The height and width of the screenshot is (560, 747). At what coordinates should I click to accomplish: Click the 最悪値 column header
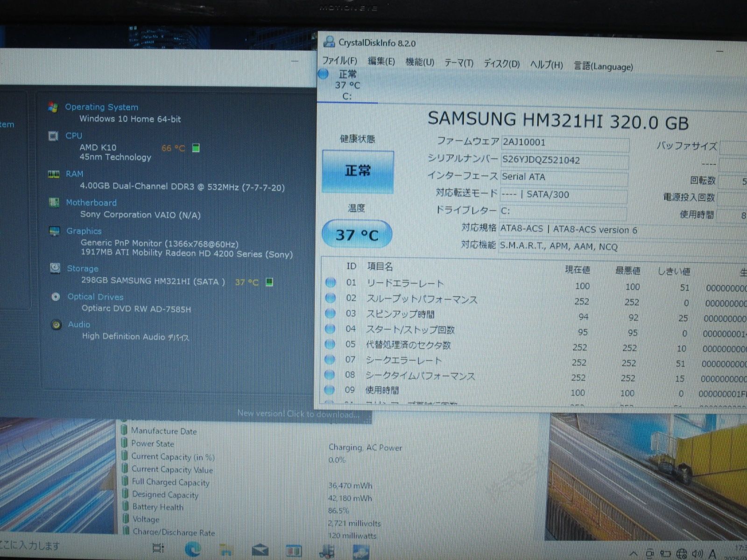627,270
